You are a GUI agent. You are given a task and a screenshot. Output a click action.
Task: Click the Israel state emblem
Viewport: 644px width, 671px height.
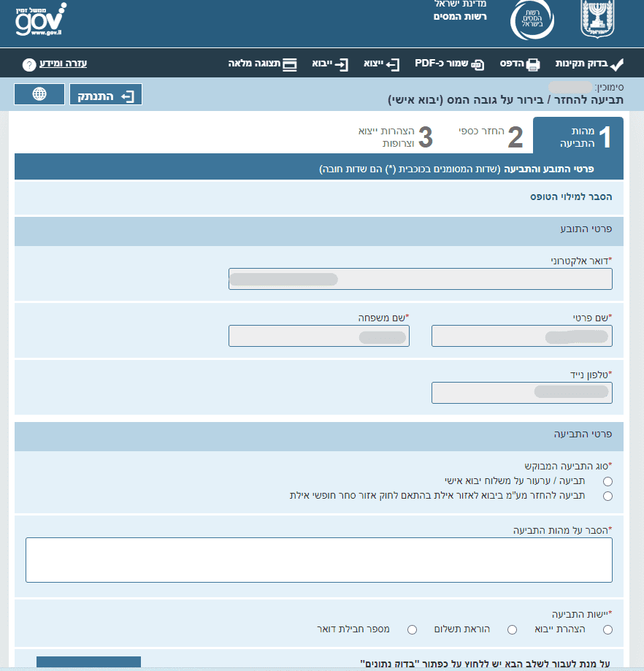pos(597,19)
